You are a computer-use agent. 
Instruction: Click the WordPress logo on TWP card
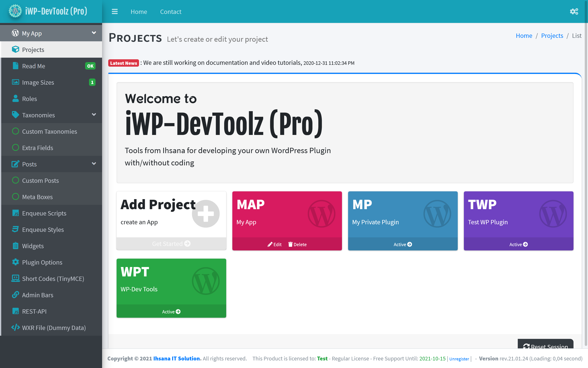[553, 214]
